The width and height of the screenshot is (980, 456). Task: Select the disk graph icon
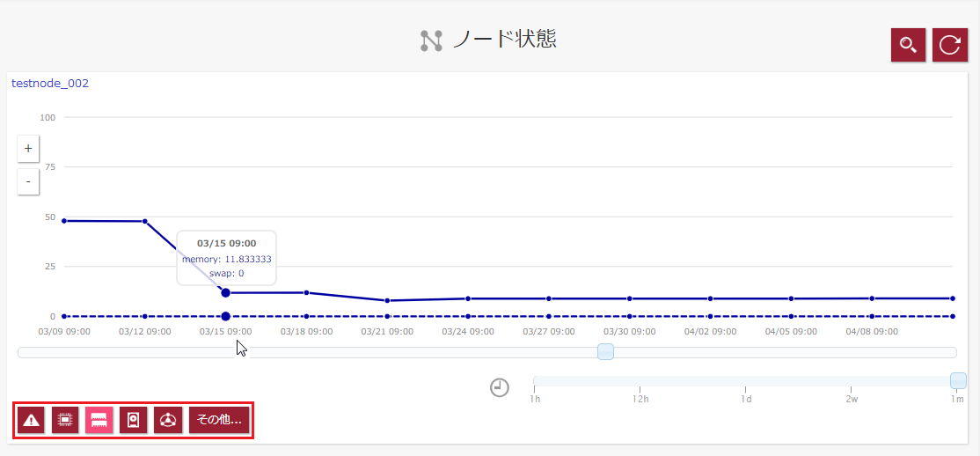tap(133, 420)
